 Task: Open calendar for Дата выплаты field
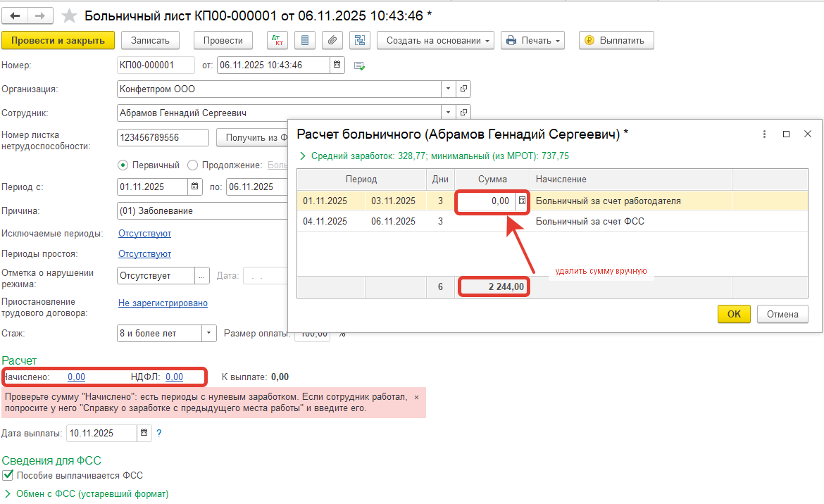pyautogui.click(x=144, y=433)
